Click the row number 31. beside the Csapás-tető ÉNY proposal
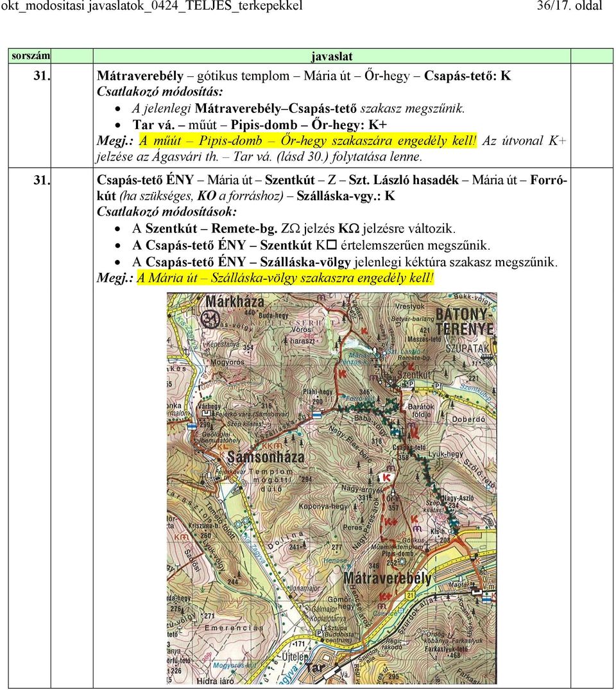 point(42,180)
